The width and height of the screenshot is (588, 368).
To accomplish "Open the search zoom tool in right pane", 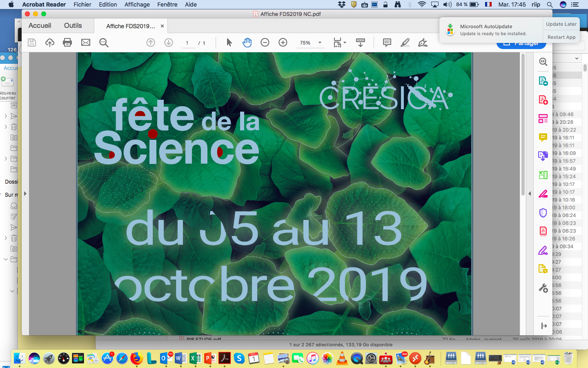I will click(x=543, y=62).
